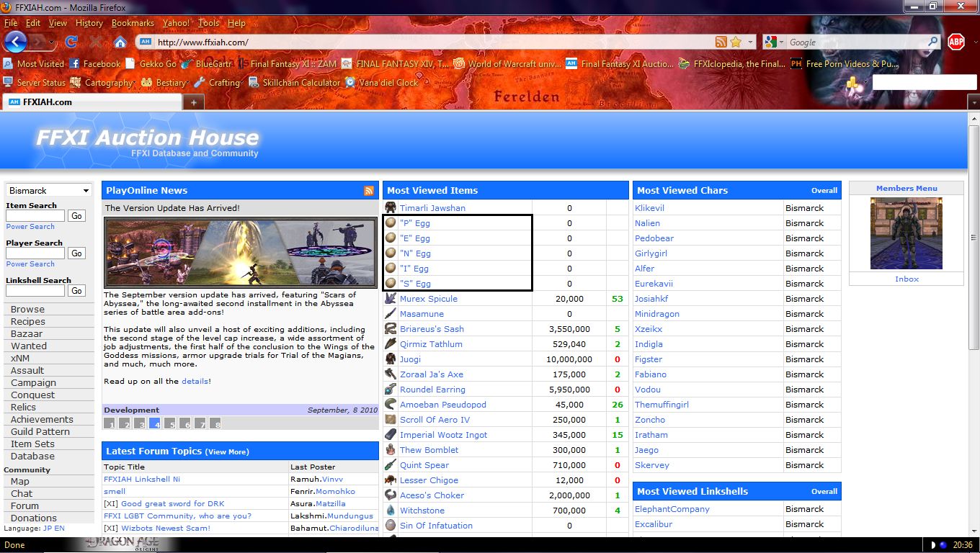
Task: Open the Murex Spicule item link
Action: click(429, 299)
